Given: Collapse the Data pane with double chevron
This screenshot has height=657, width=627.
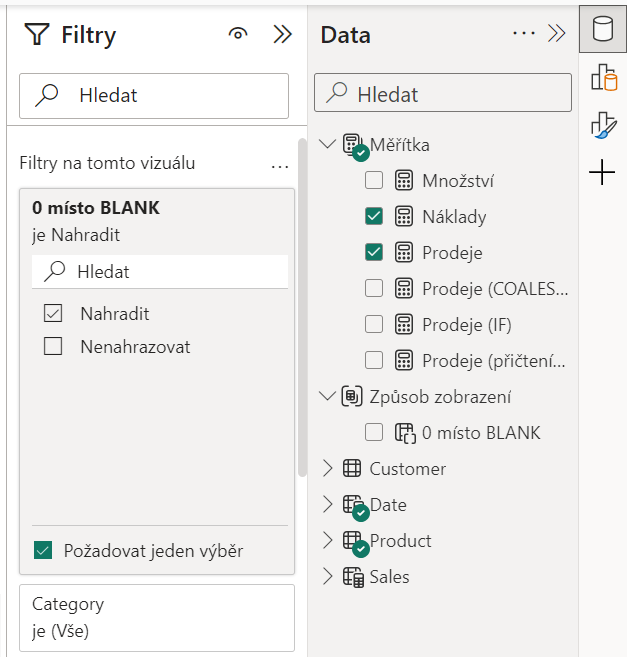Looking at the screenshot, I should pos(556,34).
